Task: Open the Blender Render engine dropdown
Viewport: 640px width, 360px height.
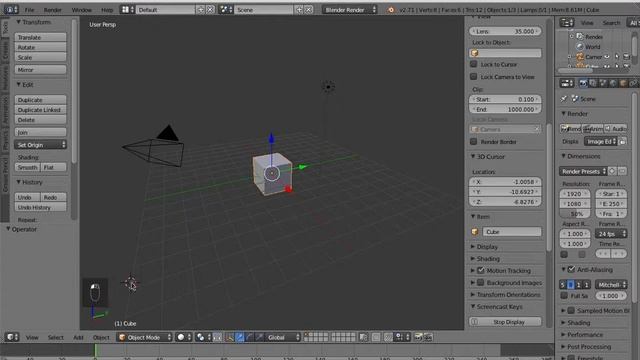Action: [x=349, y=9]
